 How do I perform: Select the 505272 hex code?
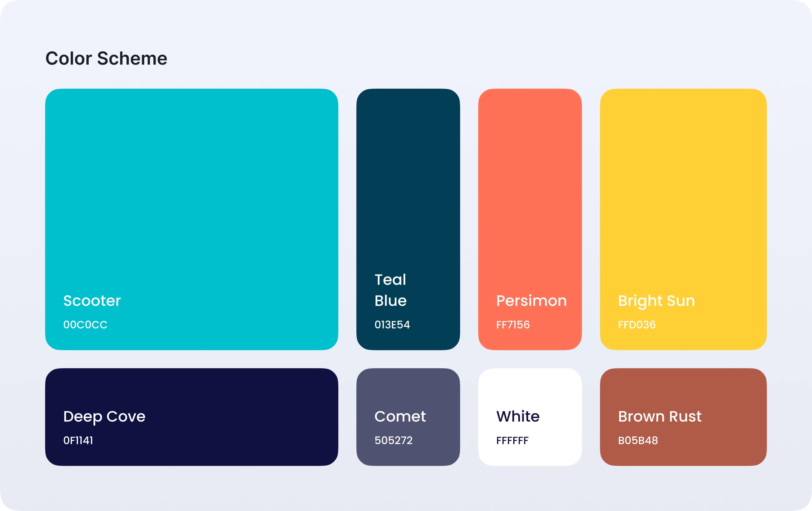coord(394,440)
